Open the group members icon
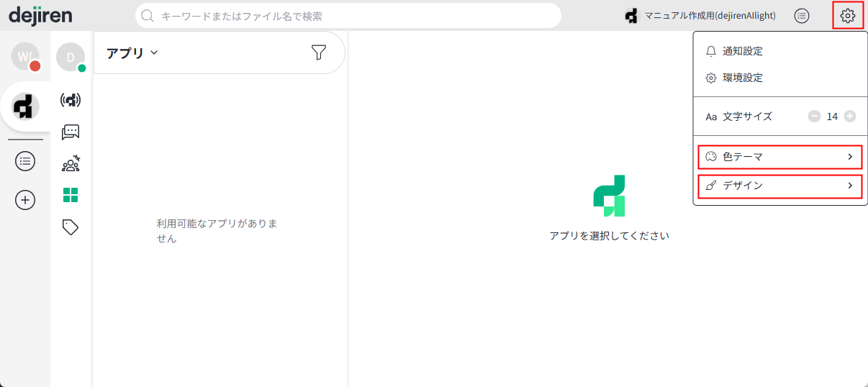The image size is (868, 387). pos(71,163)
